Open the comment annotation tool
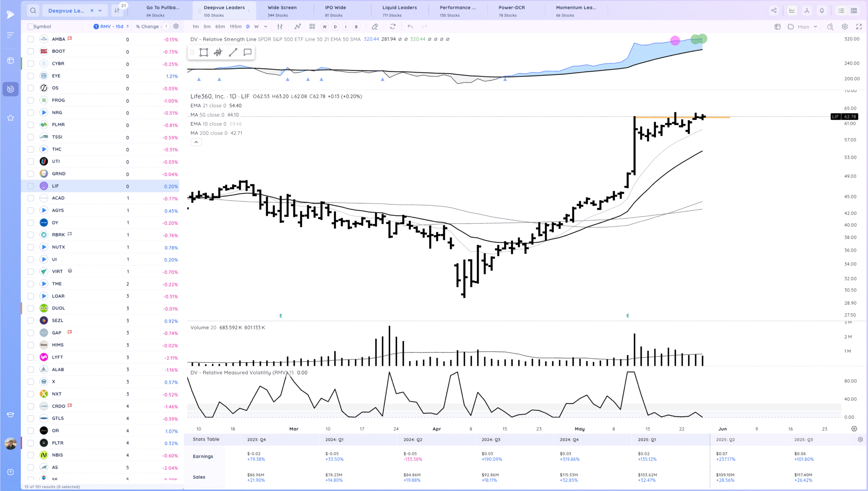The width and height of the screenshot is (868, 491). click(x=248, y=52)
